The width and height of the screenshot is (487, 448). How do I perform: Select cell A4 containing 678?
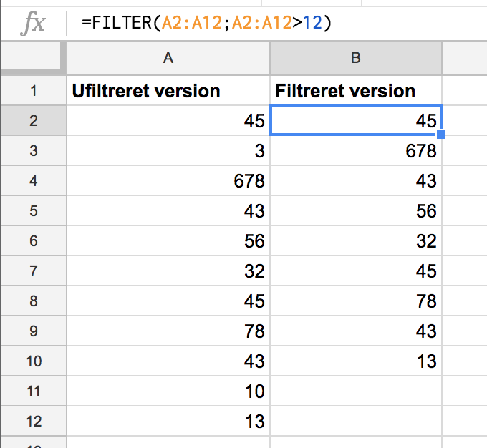(x=168, y=180)
